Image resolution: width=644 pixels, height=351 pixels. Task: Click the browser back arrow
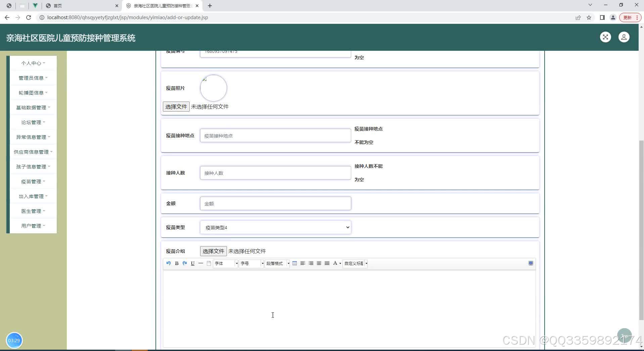[7, 17]
